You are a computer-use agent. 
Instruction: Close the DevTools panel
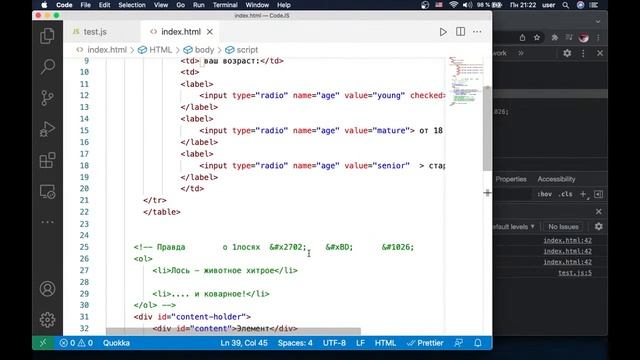tap(600, 53)
